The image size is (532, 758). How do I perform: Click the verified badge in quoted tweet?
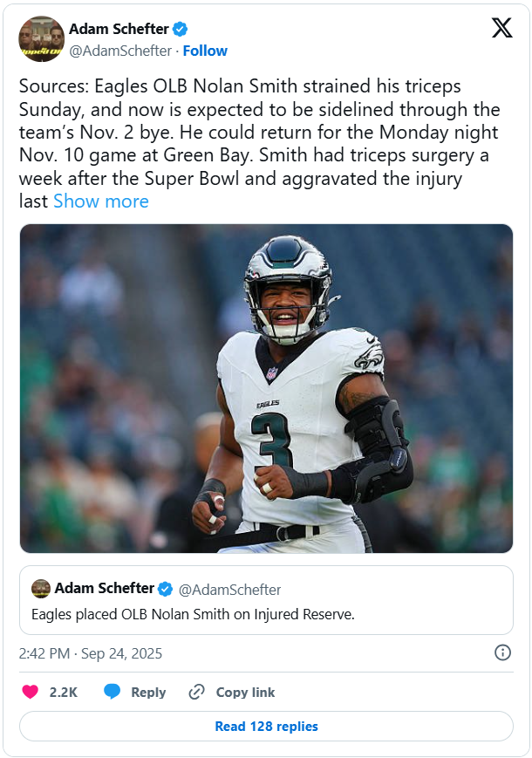point(166,589)
